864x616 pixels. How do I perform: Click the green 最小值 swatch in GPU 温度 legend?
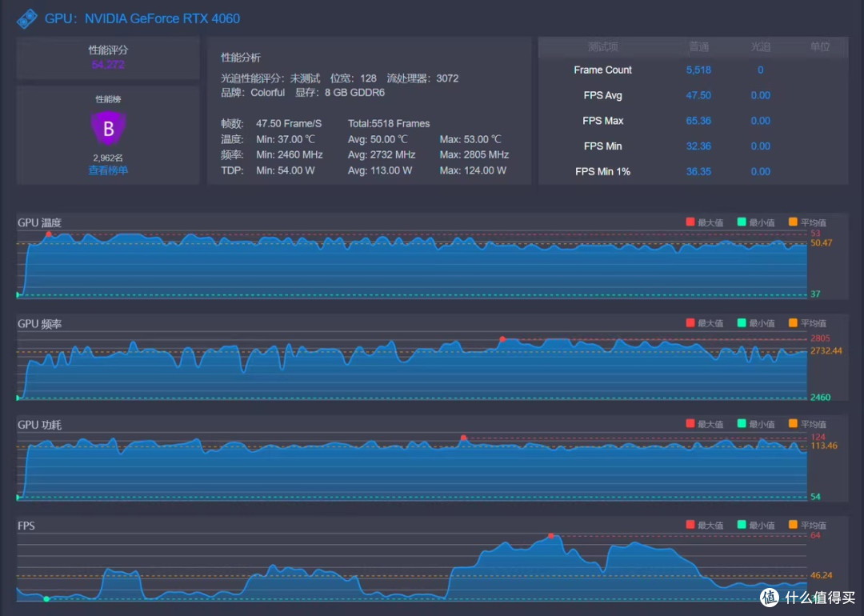742,222
